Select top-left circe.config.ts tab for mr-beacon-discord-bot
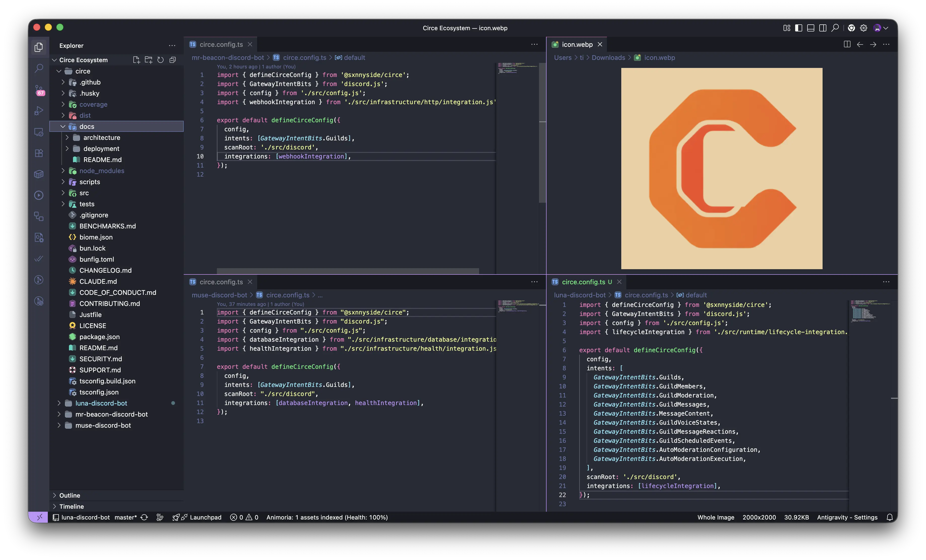Screen dimensions: 926x560 coord(221,44)
